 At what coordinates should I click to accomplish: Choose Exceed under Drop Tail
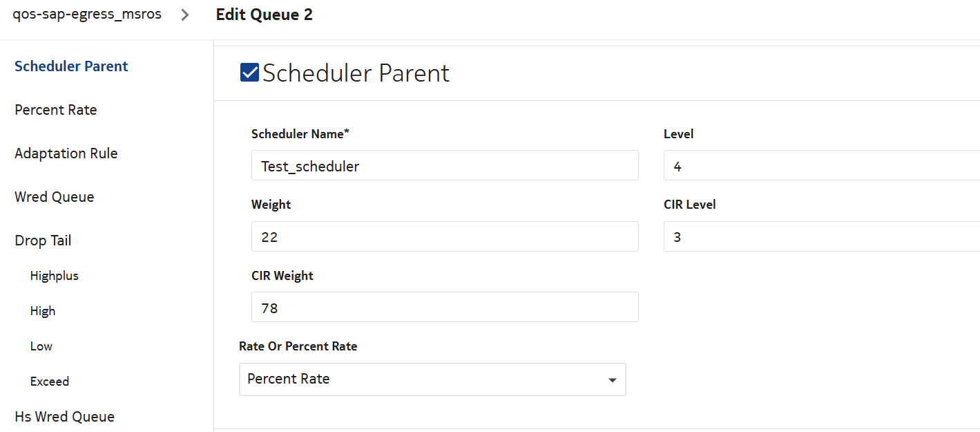(x=50, y=382)
